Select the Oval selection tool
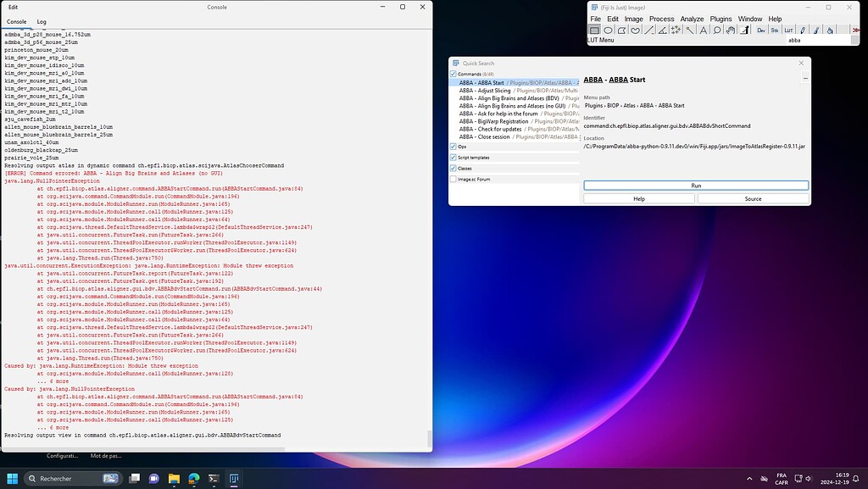This screenshot has width=868, height=489. pyautogui.click(x=609, y=31)
